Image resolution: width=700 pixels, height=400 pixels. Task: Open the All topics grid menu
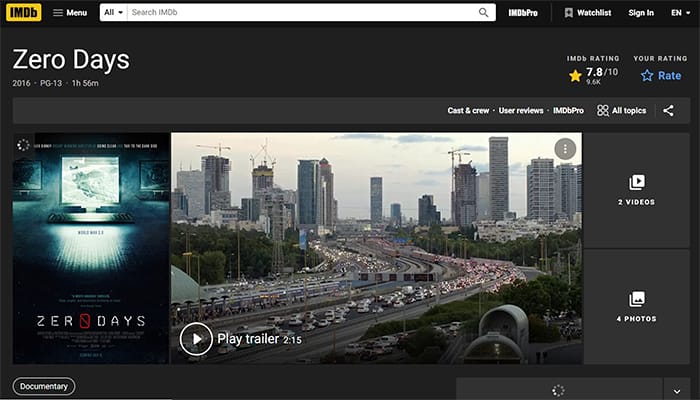coord(621,111)
